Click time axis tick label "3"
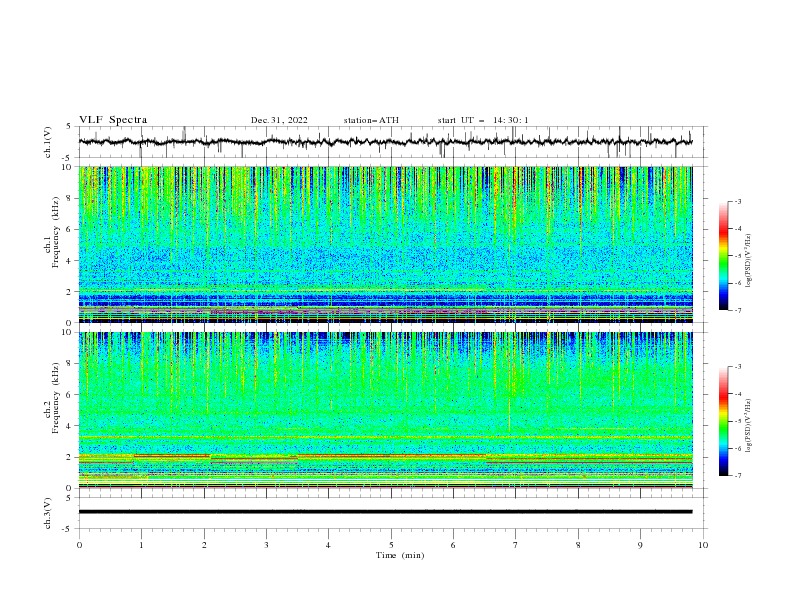 click(266, 545)
